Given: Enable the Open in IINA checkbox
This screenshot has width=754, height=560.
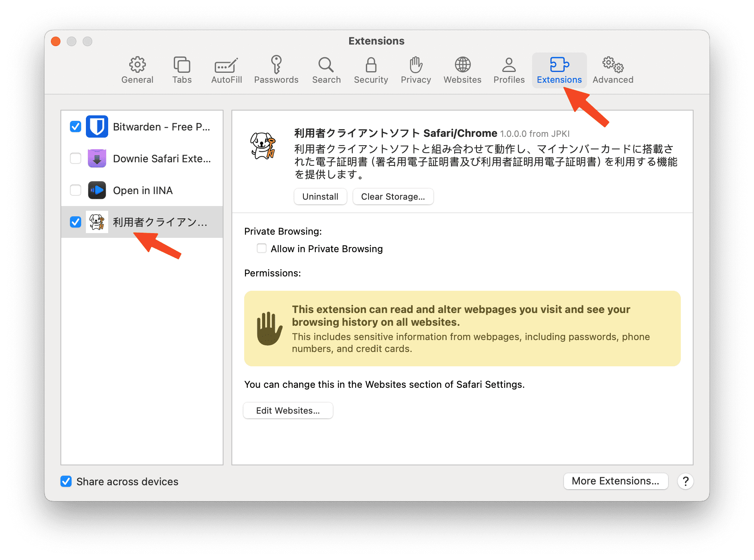Looking at the screenshot, I should pos(76,190).
